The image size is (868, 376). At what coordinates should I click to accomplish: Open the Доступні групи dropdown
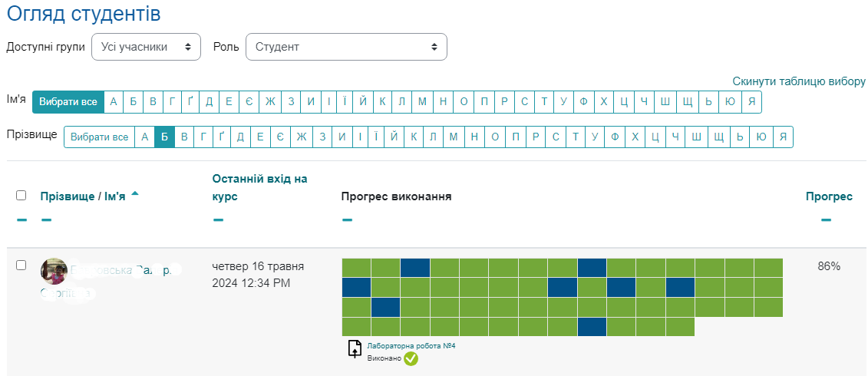pos(146,47)
